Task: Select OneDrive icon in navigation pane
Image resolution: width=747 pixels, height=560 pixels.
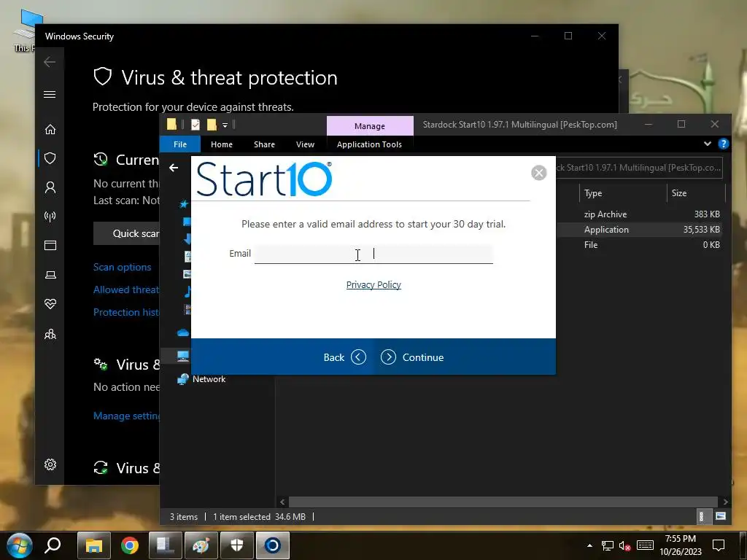Action: coord(183,332)
